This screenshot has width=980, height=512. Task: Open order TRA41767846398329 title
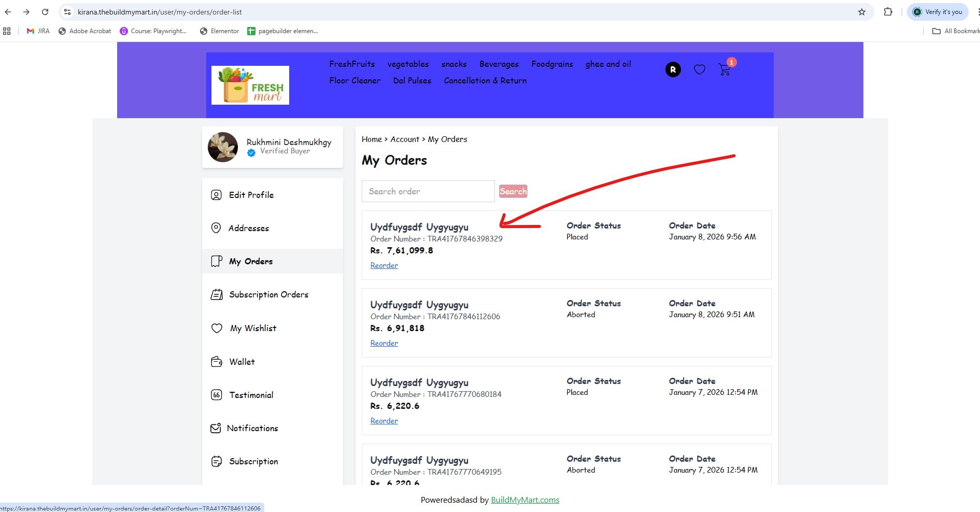(x=419, y=227)
